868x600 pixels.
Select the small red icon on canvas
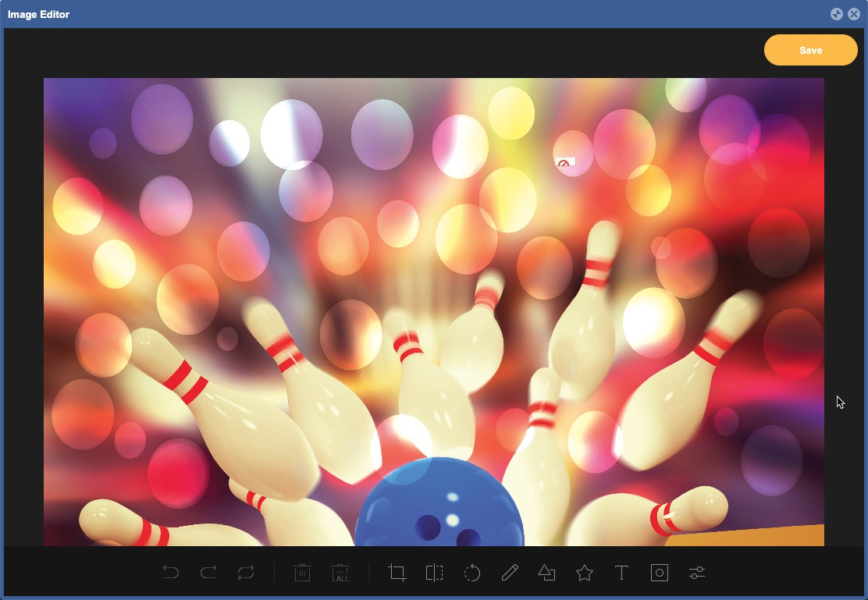coord(564,163)
